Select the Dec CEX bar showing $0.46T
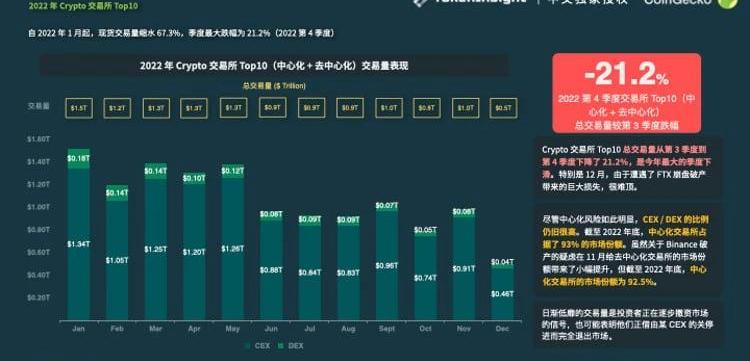Screen dimensions: 750x361 [502, 294]
